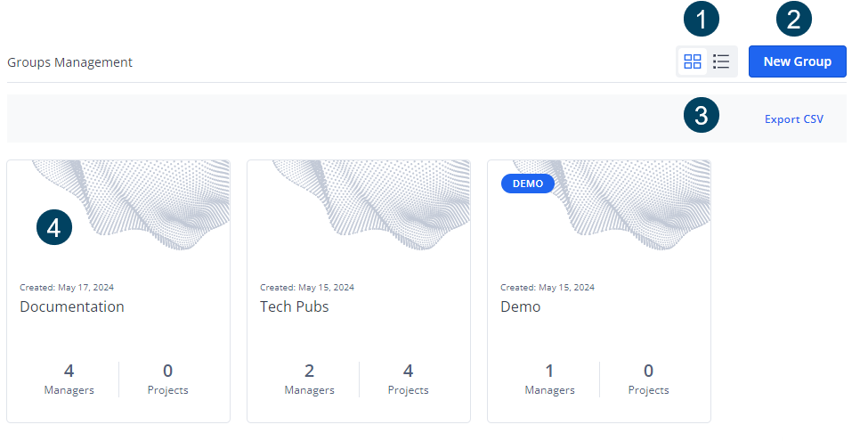Click the Groups Management heading
This screenshot has width=868, height=441.
pos(69,62)
